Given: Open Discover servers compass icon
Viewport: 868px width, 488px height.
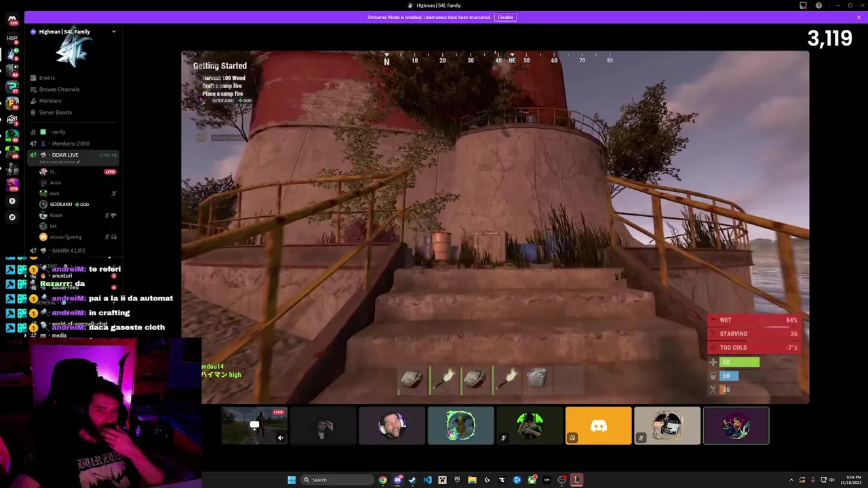Looking at the screenshot, I should [12, 218].
